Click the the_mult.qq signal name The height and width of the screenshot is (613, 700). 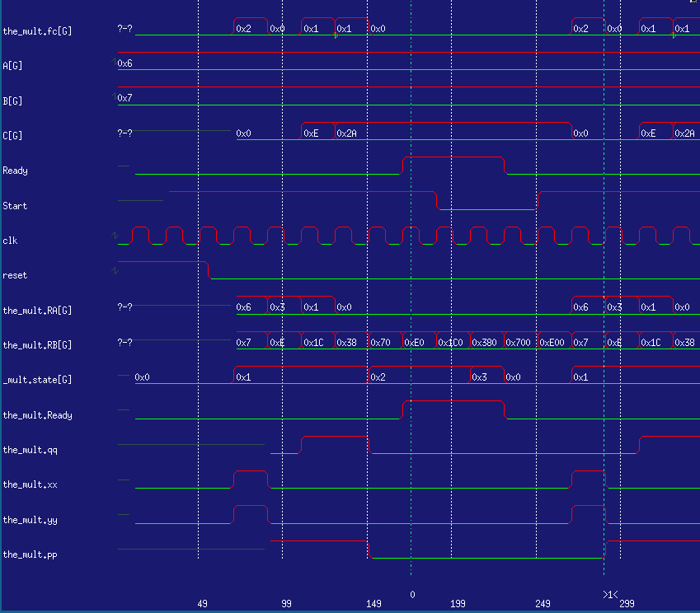31,450
